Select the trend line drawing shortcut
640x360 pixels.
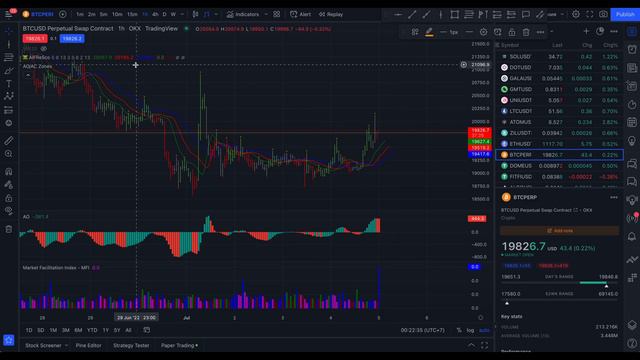412,15
